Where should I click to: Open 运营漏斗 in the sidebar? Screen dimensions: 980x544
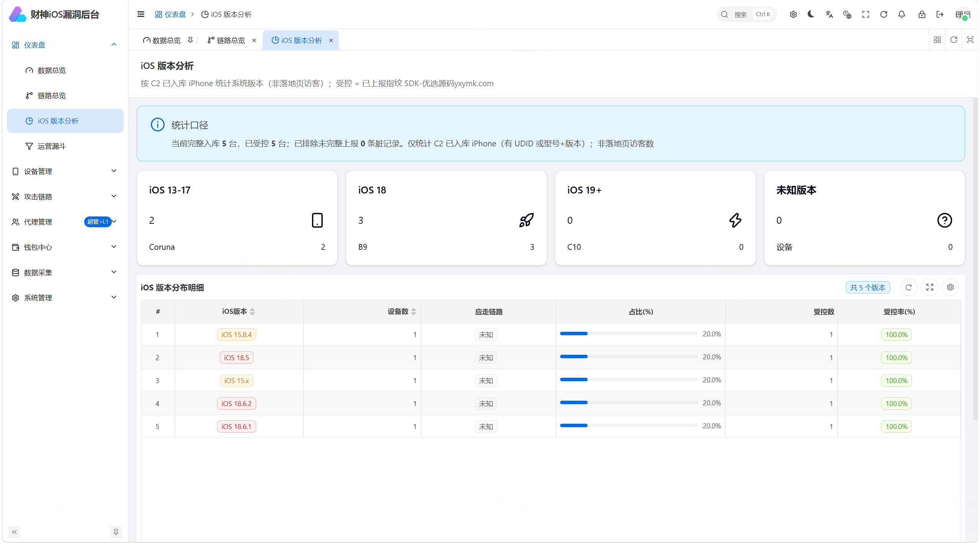point(65,146)
